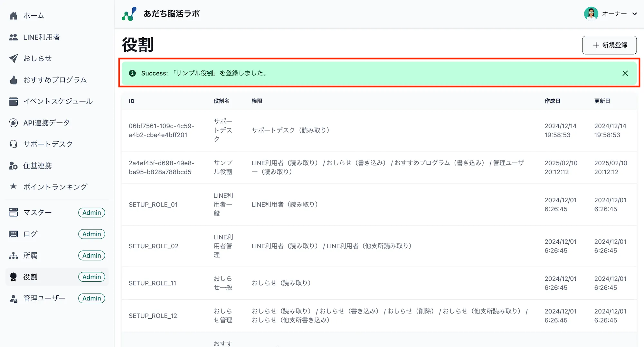Image resolution: width=644 pixels, height=347 pixels.
Task: Open the ポイントランキング star icon
Action: click(13, 187)
